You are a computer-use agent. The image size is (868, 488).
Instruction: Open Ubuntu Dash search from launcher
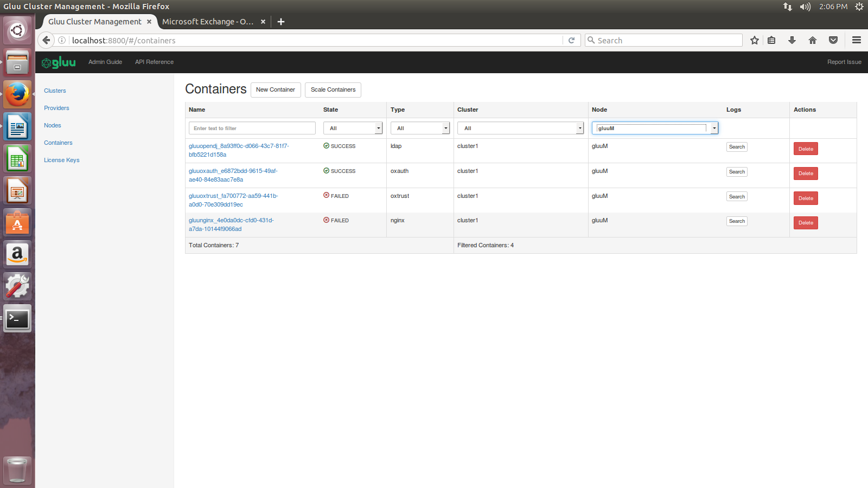click(x=17, y=30)
